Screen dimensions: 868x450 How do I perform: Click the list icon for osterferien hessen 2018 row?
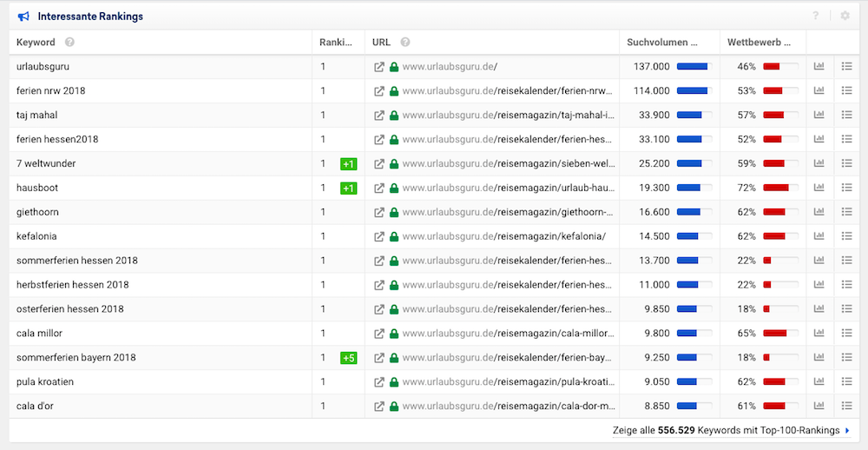pos(846,309)
